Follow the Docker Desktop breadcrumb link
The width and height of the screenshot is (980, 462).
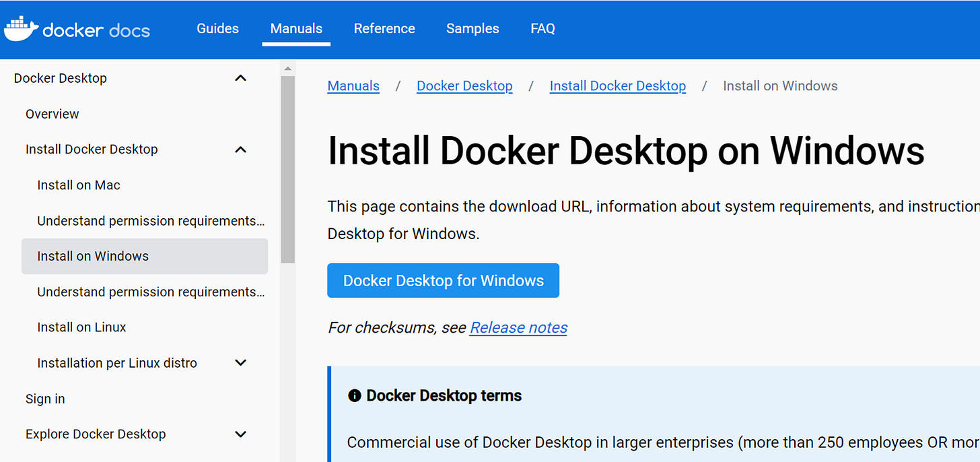tap(464, 86)
